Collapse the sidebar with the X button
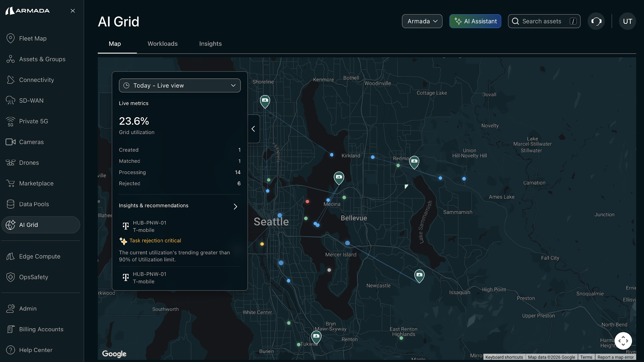The width and height of the screenshot is (644, 362). tap(73, 11)
